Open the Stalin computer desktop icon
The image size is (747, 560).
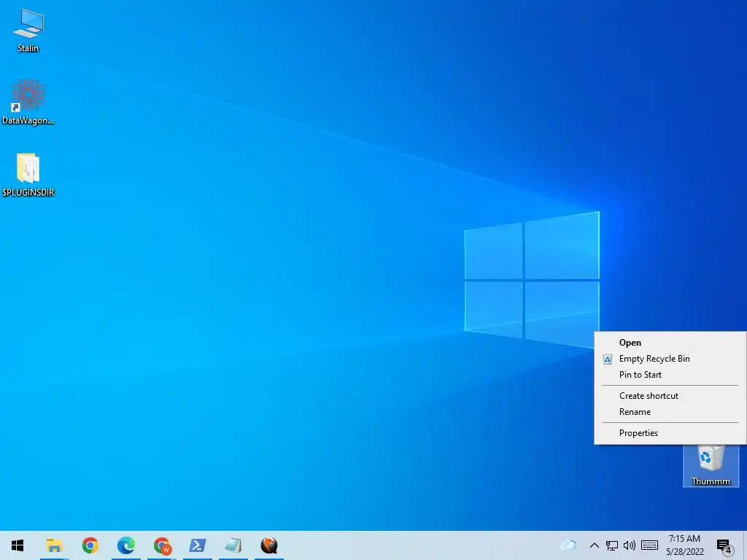pos(28,31)
